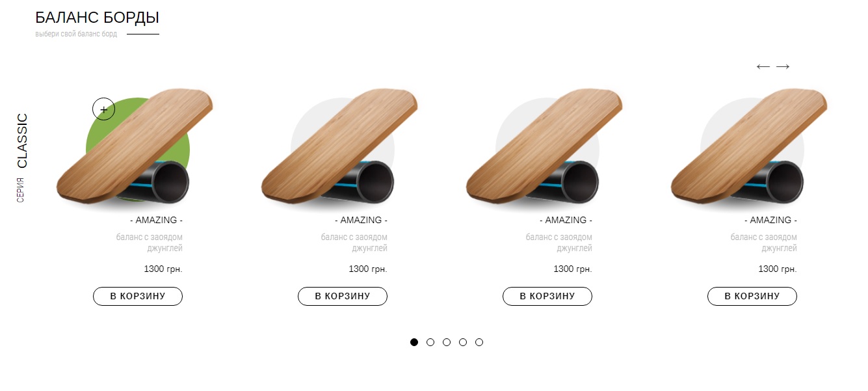Jump to the fifth carousel dot
Image resolution: width=868 pixels, height=391 pixels.
point(479,342)
